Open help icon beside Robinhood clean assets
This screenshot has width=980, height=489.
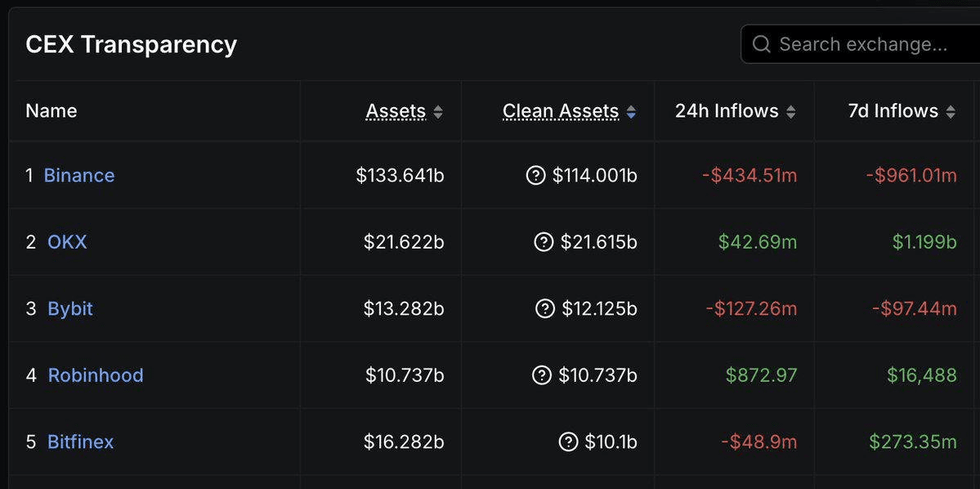(x=542, y=375)
